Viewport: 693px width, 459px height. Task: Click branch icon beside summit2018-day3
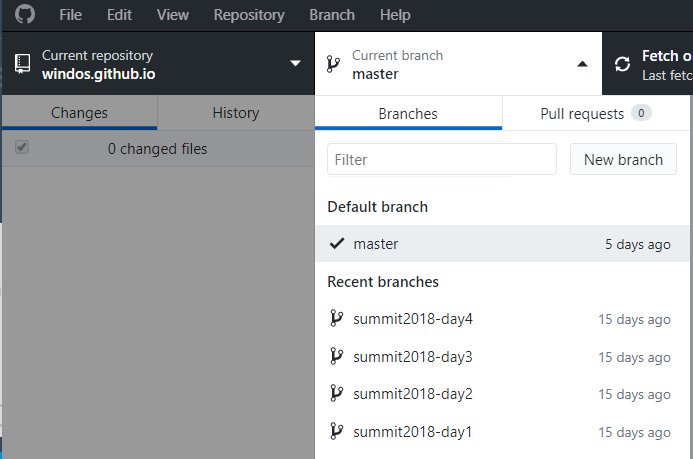pos(336,356)
